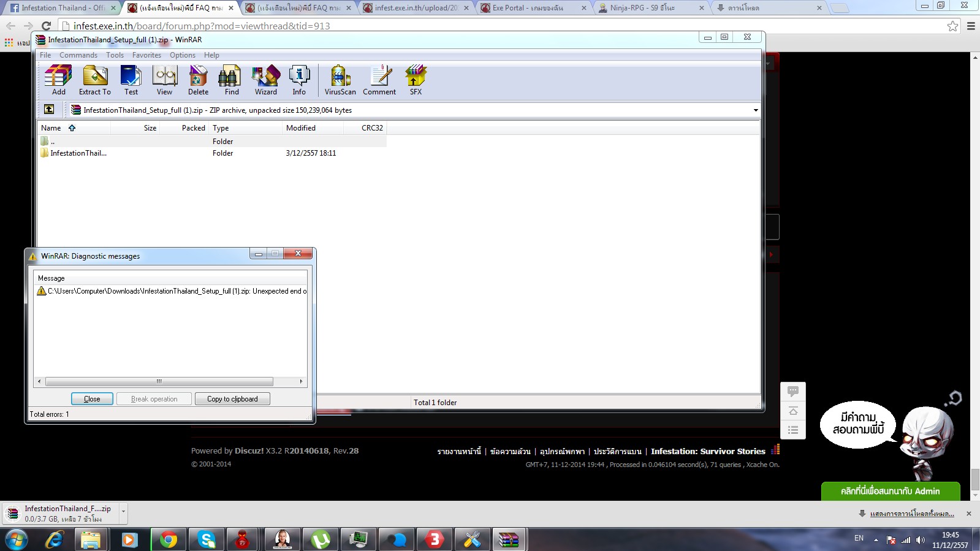
Task: Go up one folder level icon
Action: 49,110
